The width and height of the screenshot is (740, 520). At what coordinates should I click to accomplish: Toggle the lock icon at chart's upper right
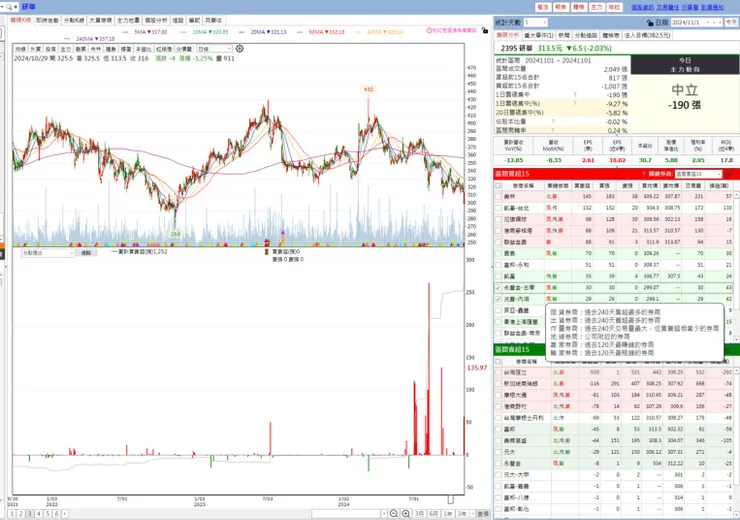pyautogui.click(x=485, y=30)
